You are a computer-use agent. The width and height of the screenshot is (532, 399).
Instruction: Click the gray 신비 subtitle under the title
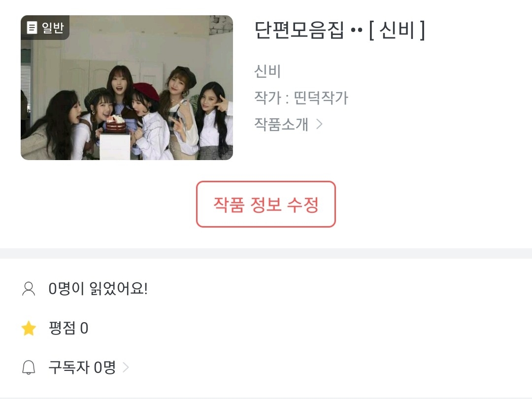[267, 71]
